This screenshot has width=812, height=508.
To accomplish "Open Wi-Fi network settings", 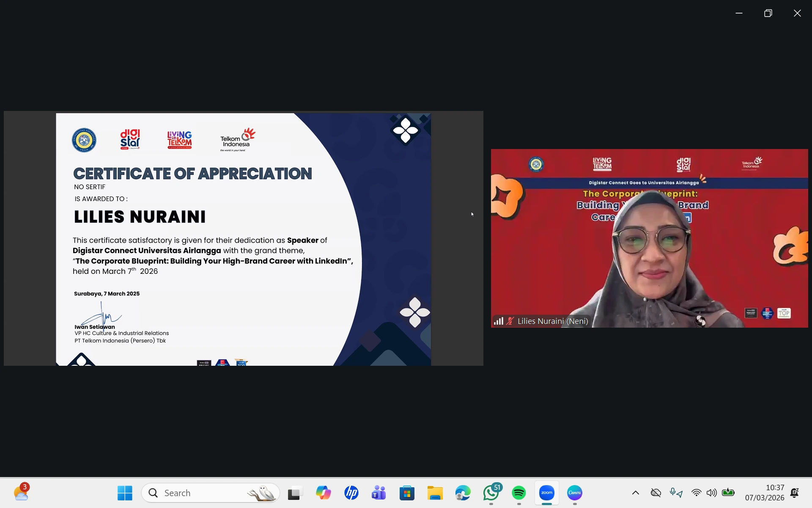I will [696, 493].
